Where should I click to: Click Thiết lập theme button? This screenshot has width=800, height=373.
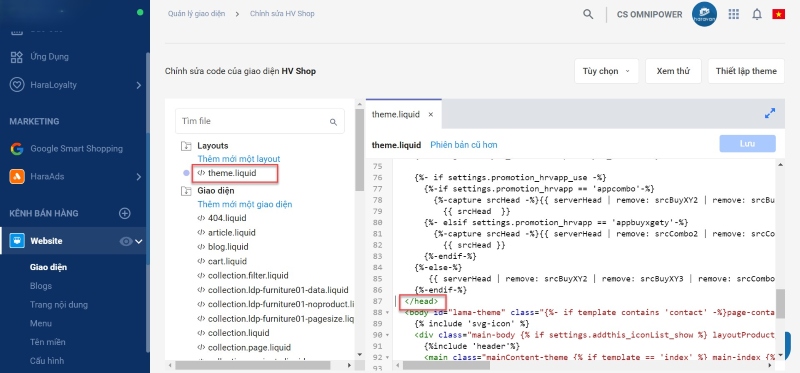pyautogui.click(x=746, y=71)
